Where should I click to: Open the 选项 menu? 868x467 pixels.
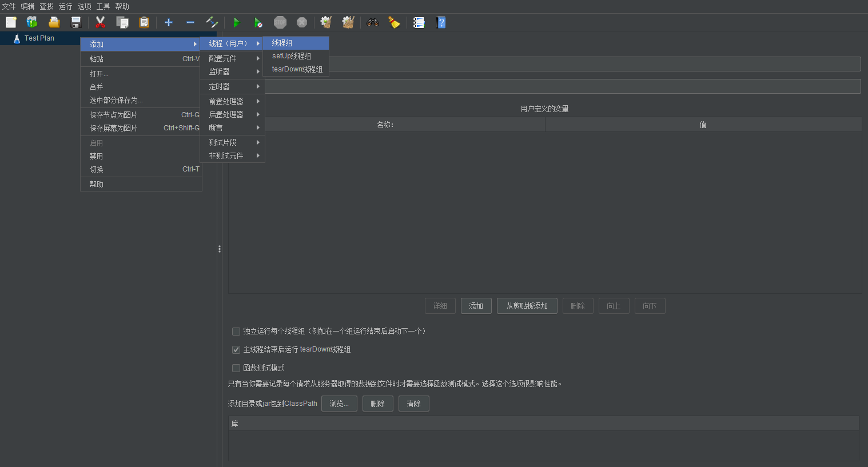coord(85,6)
